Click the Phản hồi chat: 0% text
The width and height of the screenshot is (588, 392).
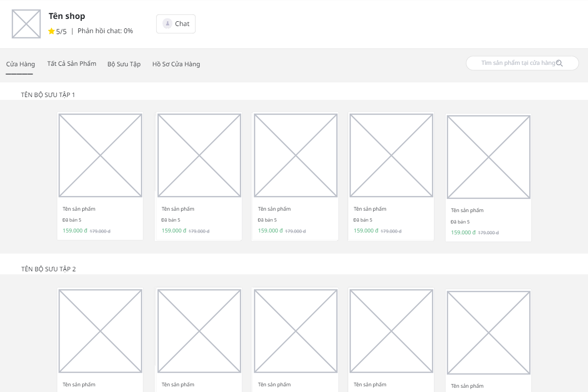tap(105, 31)
